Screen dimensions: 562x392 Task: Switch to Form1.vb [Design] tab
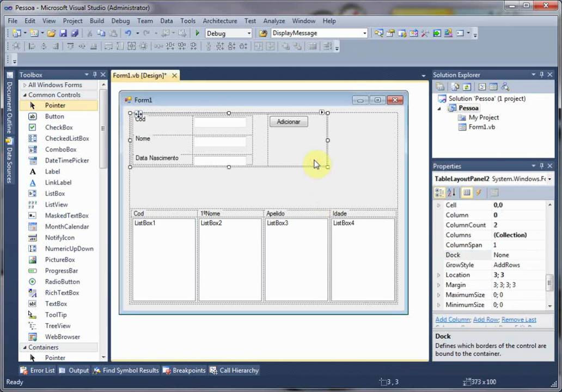click(140, 76)
